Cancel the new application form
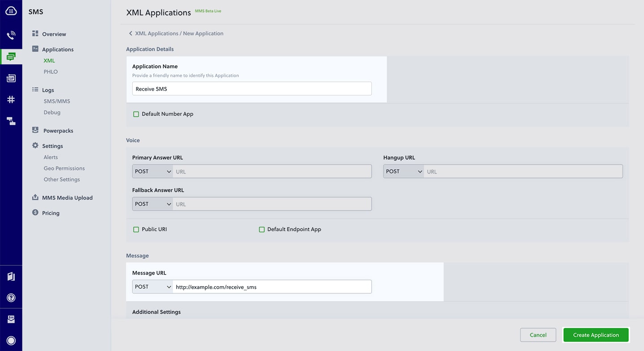 pyautogui.click(x=538, y=334)
